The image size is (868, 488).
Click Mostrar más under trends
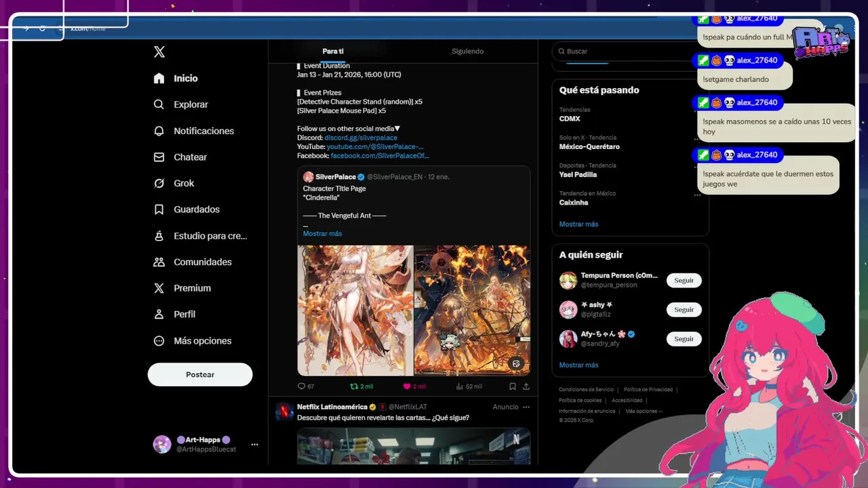pyautogui.click(x=578, y=224)
